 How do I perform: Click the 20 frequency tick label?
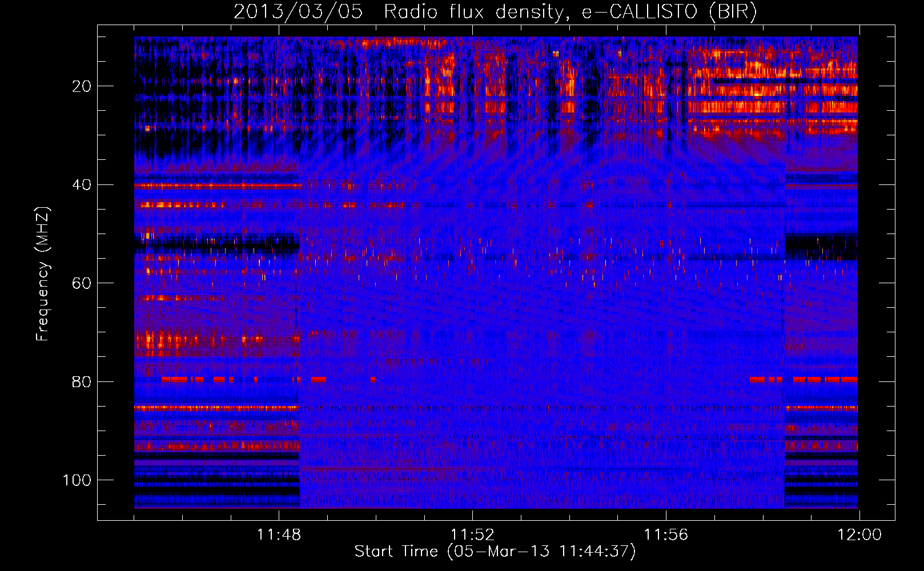[x=82, y=86]
